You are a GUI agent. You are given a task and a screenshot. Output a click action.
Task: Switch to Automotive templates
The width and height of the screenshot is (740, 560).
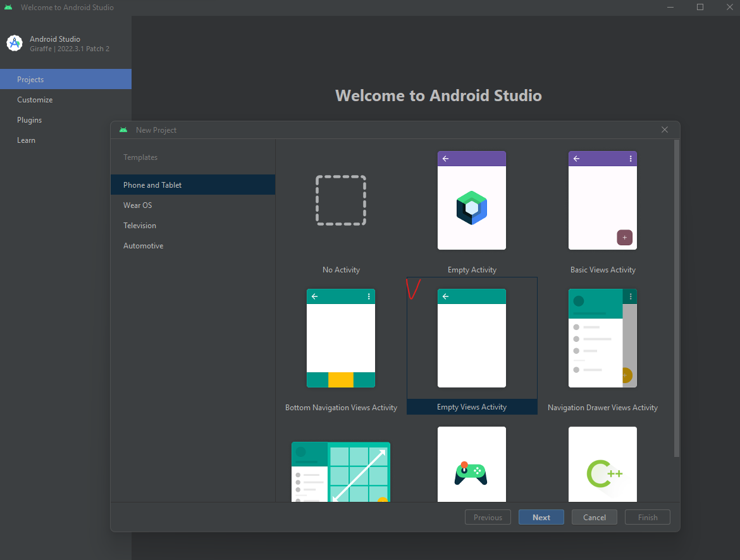point(192,246)
